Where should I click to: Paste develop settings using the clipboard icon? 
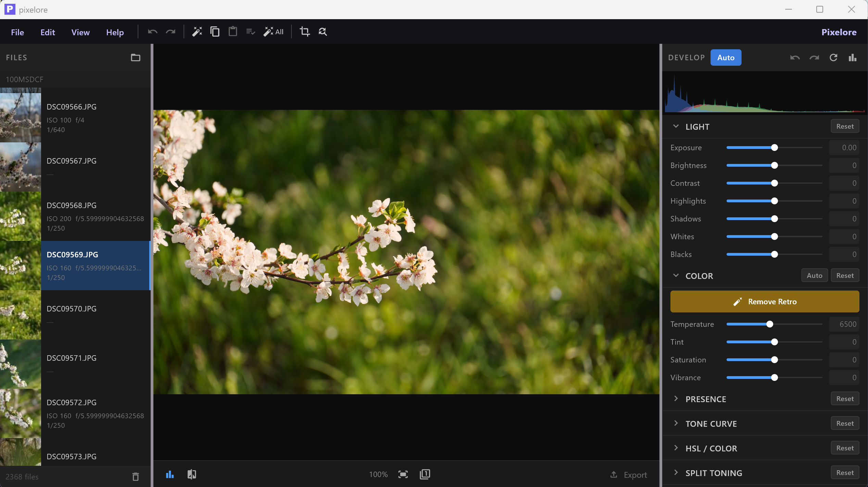233,31
